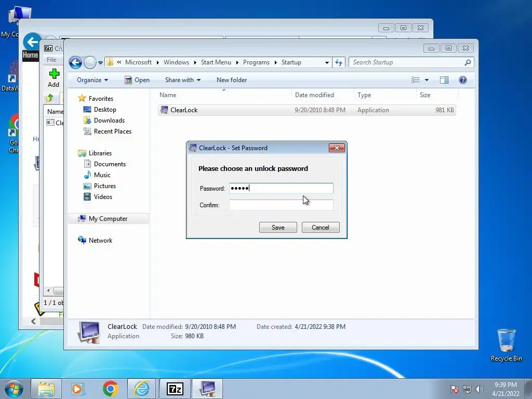Viewport: 532px width, 399px height.
Task: Click Open in Explorer toolbar
Action: 137,80
